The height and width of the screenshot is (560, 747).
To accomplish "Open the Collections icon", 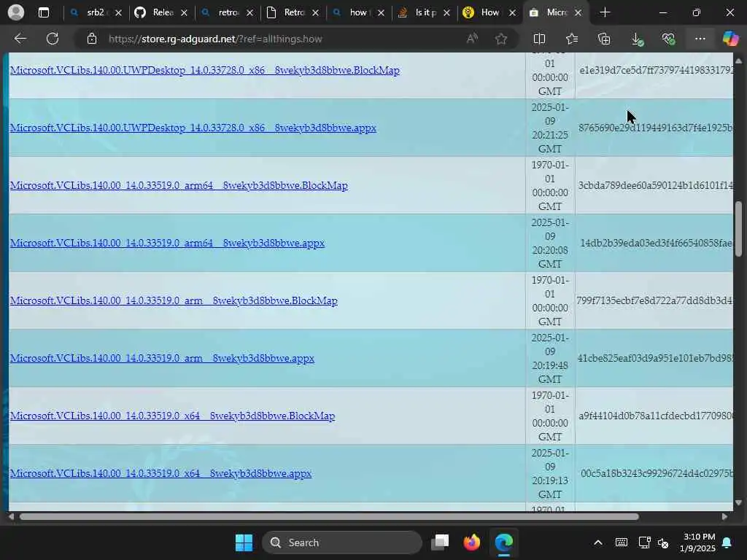I will (x=604, y=39).
